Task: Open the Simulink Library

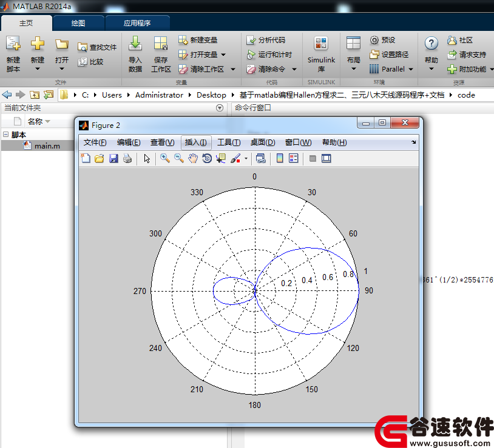Action: tap(321, 53)
